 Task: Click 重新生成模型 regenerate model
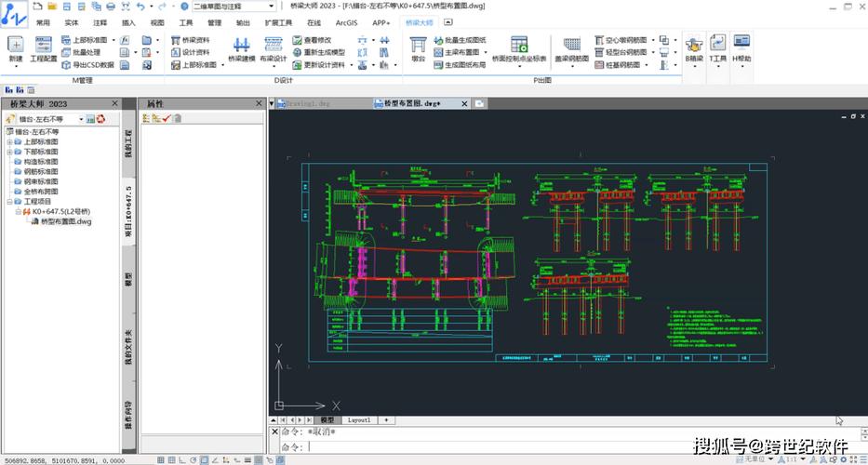coord(318,53)
